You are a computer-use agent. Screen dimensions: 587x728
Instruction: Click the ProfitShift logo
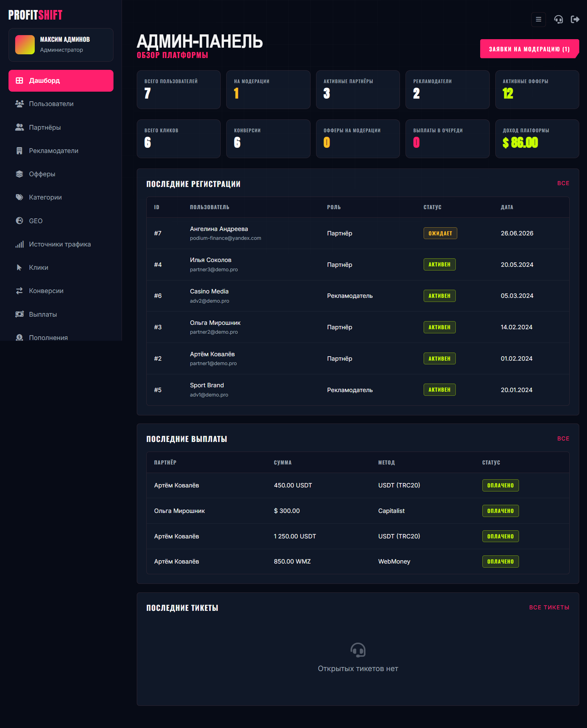point(35,15)
